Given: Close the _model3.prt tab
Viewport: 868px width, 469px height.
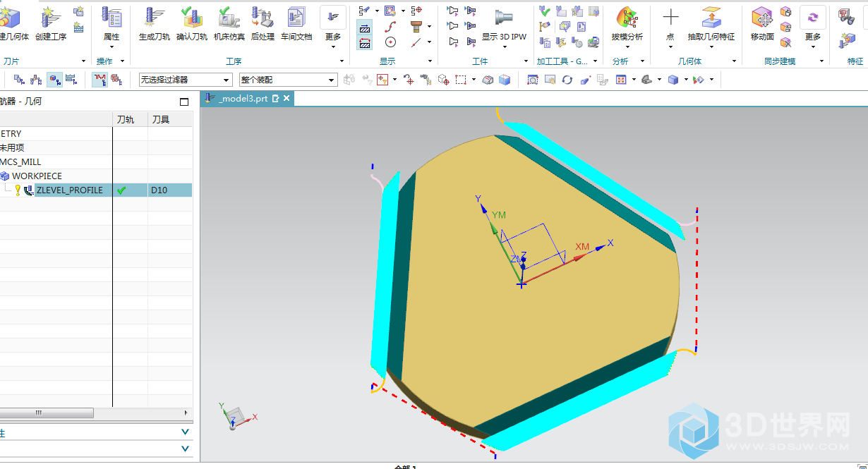Looking at the screenshot, I should pos(287,99).
